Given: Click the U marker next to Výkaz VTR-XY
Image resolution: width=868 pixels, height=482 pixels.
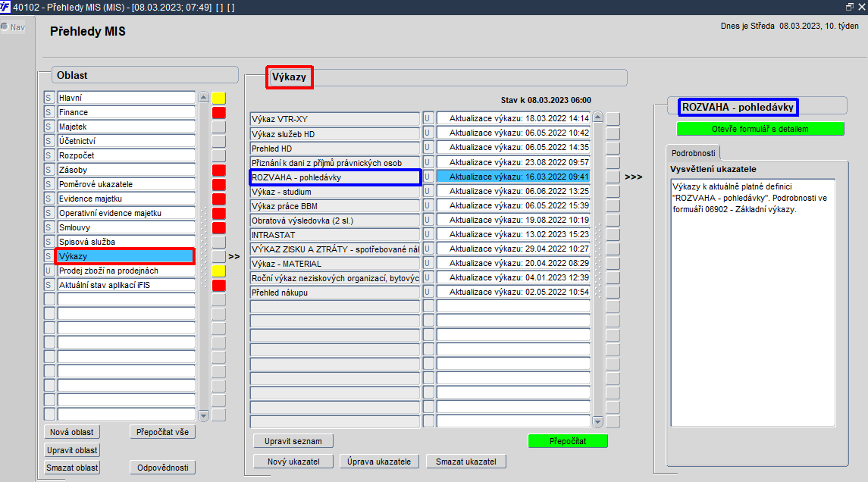Looking at the screenshot, I should coord(428,118).
